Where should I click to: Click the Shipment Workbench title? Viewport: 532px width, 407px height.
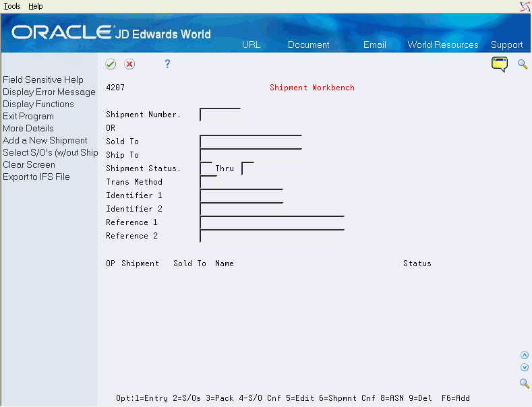tap(312, 88)
